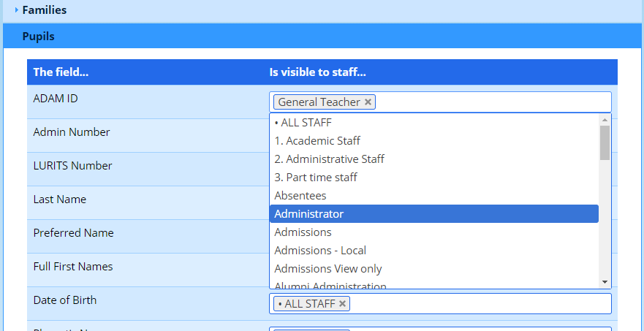Click the General Teacher tag label
The height and width of the screenshot is (331, 644).
point(319,102)
